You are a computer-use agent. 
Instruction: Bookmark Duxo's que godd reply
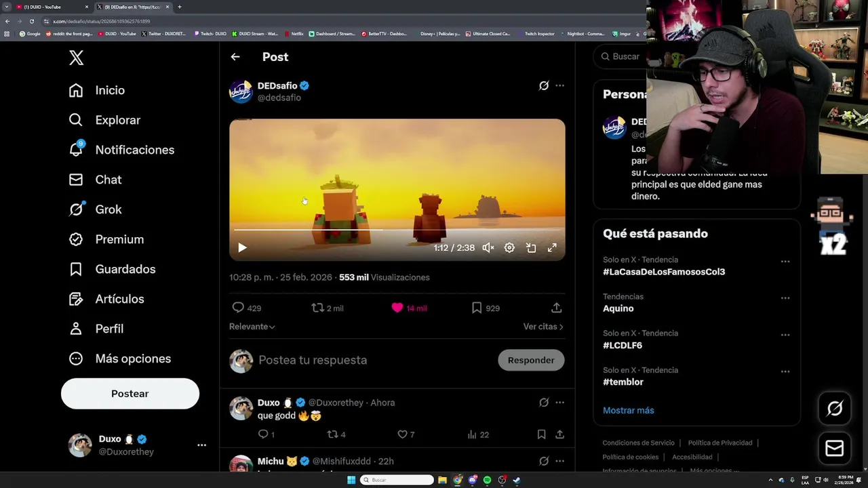[541, 434]
